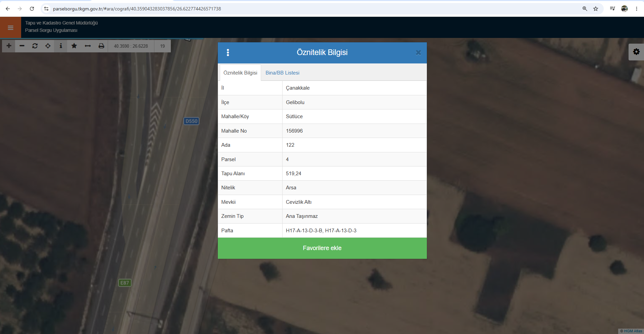This screenshot has width=644, height=334.
Task: Close the Öznitelik Bilgisi dialog
Action: pos(418,52)
